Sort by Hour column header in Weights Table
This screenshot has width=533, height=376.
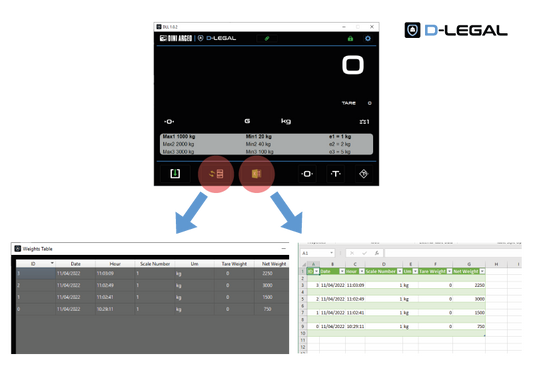click(115, 264)
